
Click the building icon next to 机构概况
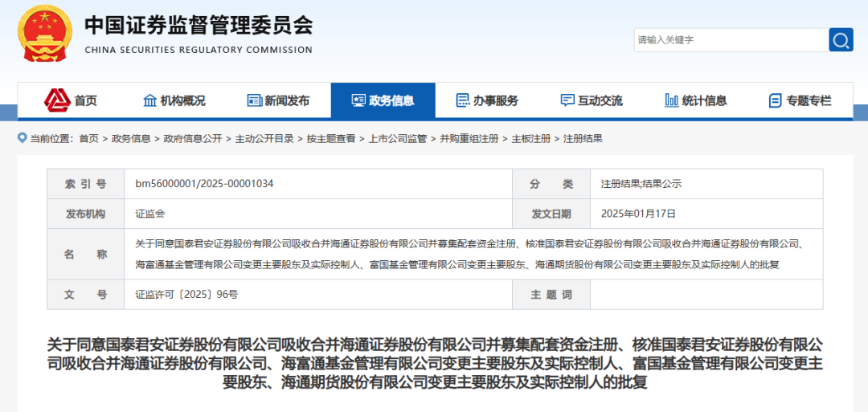pyautogui.click(x=150, y=100)
